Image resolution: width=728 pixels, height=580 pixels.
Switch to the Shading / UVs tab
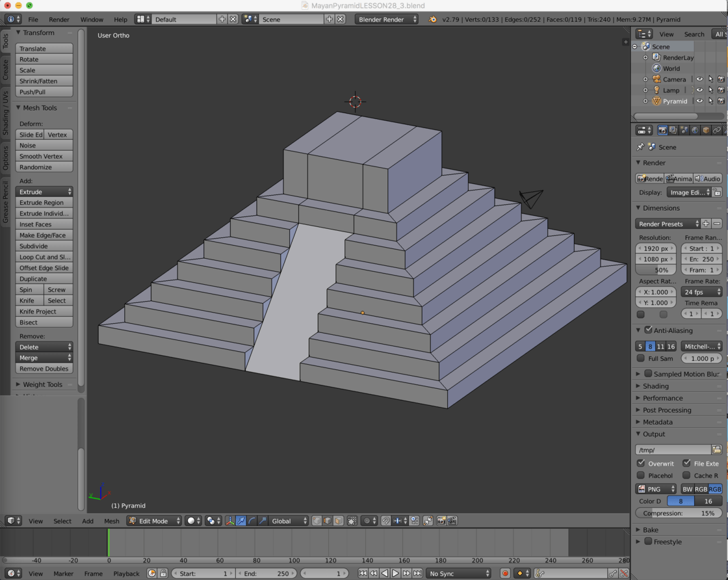click(5, 113)
